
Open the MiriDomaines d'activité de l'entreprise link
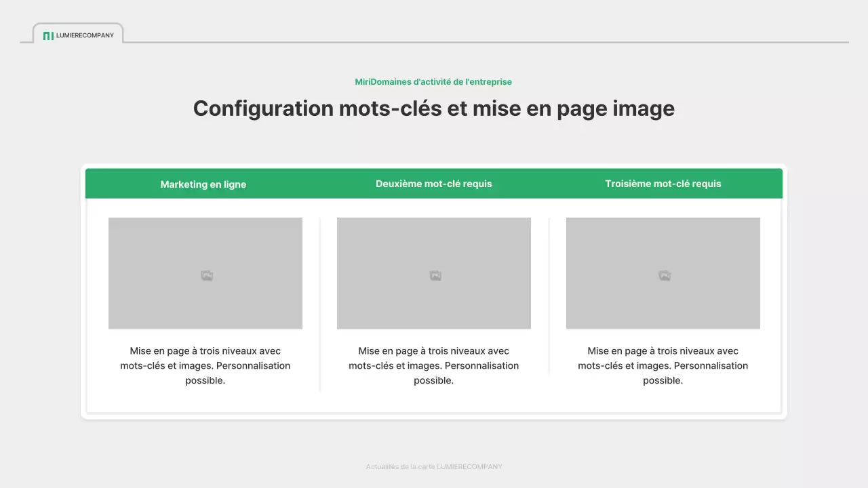click(x=434, y=81)
